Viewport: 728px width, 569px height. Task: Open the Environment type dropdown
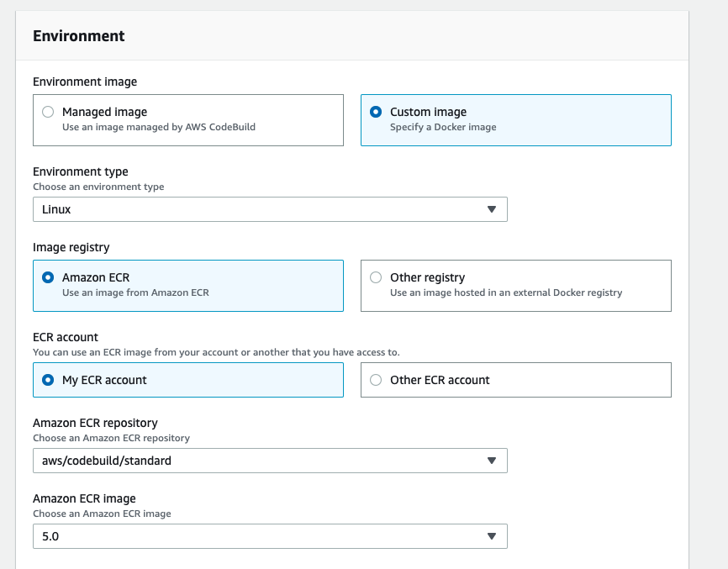pos(269,209)
